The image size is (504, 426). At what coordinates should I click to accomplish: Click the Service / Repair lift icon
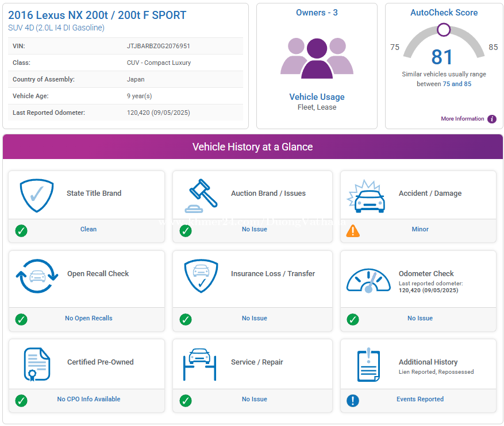click(199, 364)
